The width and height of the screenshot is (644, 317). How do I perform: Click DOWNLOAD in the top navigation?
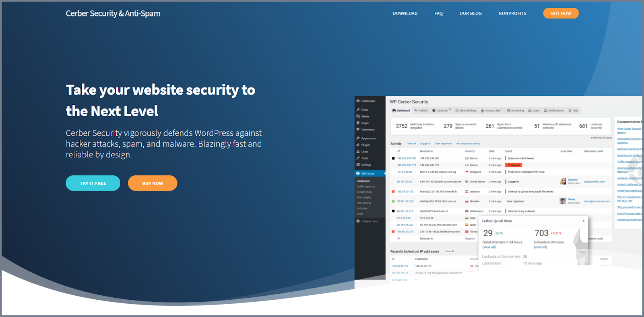405,13
